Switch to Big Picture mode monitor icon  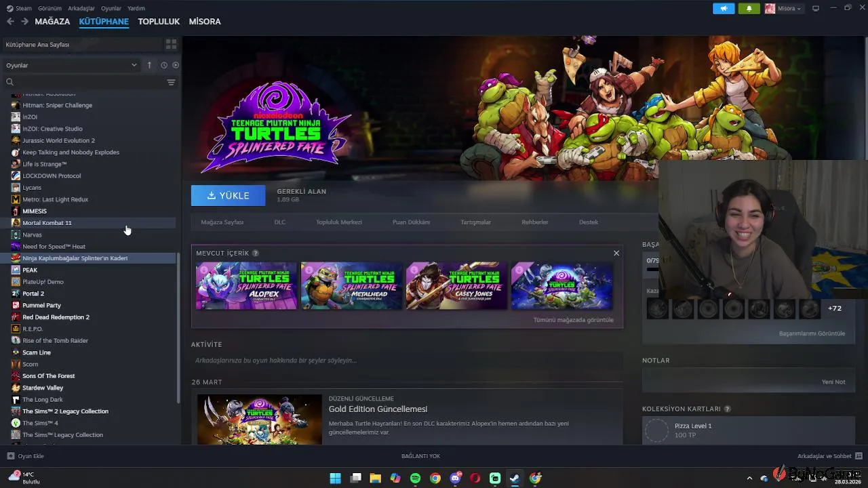tap(816, 9)
